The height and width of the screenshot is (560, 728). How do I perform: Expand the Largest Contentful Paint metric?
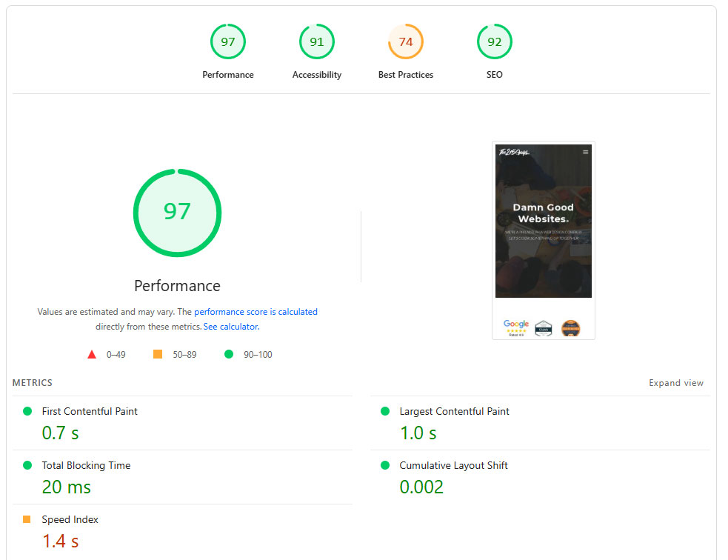pos(454,411)
